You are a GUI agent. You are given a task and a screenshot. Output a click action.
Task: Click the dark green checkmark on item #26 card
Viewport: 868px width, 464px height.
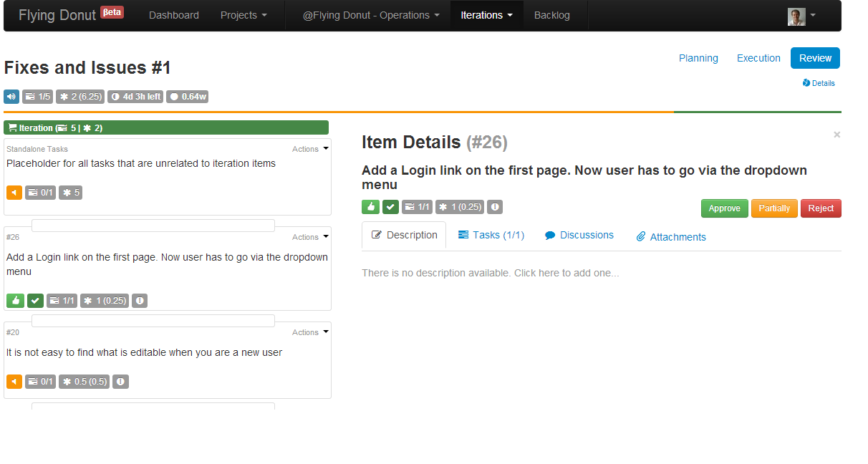(x=35, y=301)
